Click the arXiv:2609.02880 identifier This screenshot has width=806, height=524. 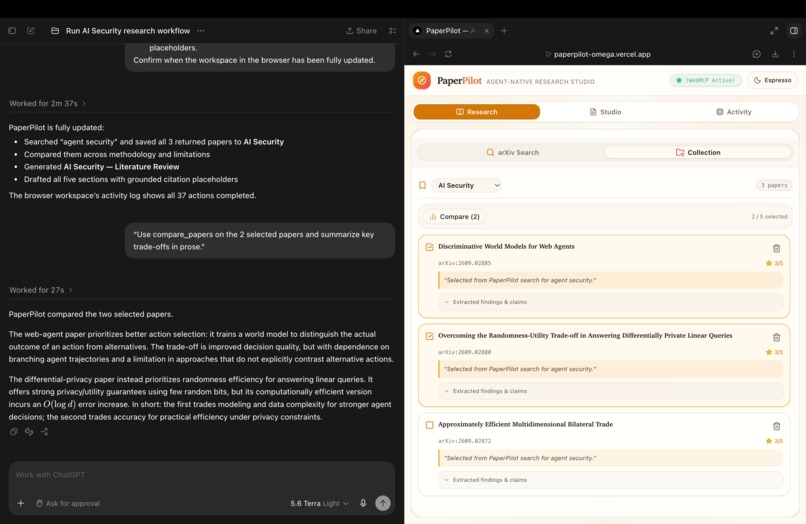click(464, 352)
